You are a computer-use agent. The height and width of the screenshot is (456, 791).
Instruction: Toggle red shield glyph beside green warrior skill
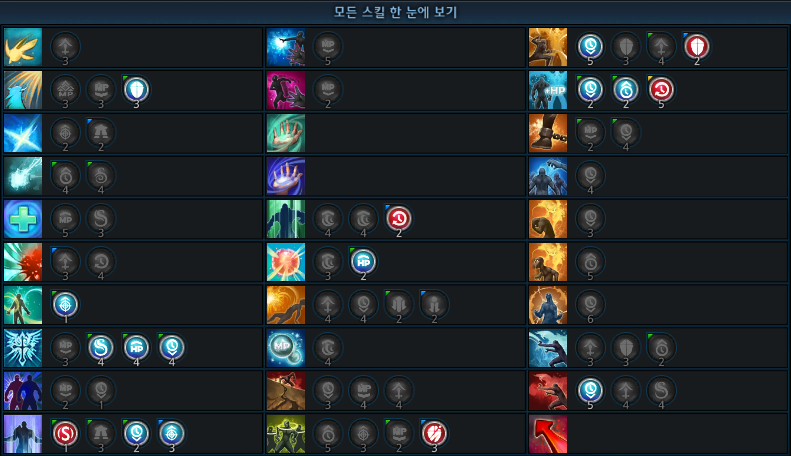[434, 433]
